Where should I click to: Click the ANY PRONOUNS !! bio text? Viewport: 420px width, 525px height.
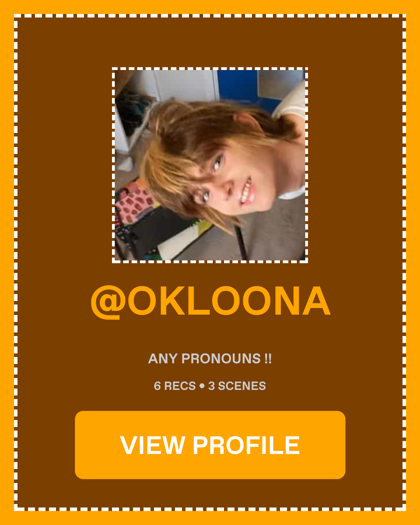point(210,359)
